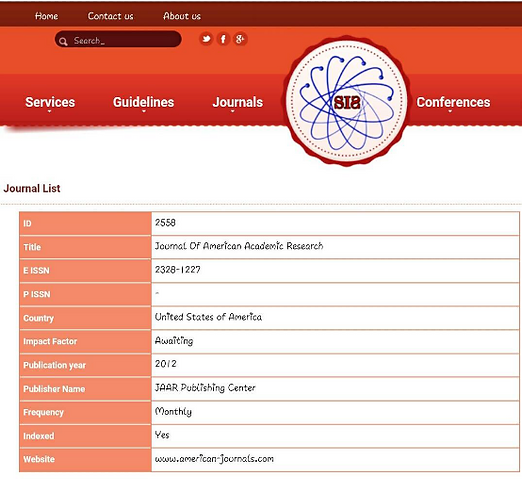This screenshot has height=479, width=522.
Task: Click the Website row label
Action: pyautogui.click(x=39, y=459)
